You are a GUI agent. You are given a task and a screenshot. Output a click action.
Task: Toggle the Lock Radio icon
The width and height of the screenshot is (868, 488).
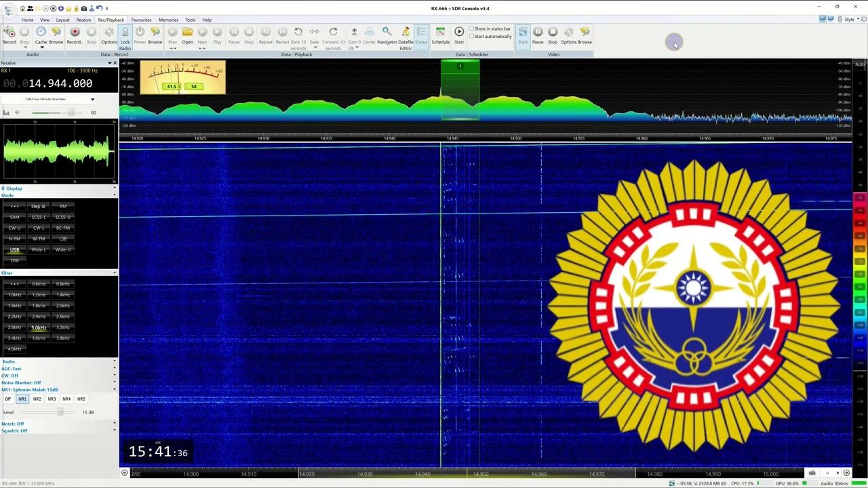tap(125, 33)
